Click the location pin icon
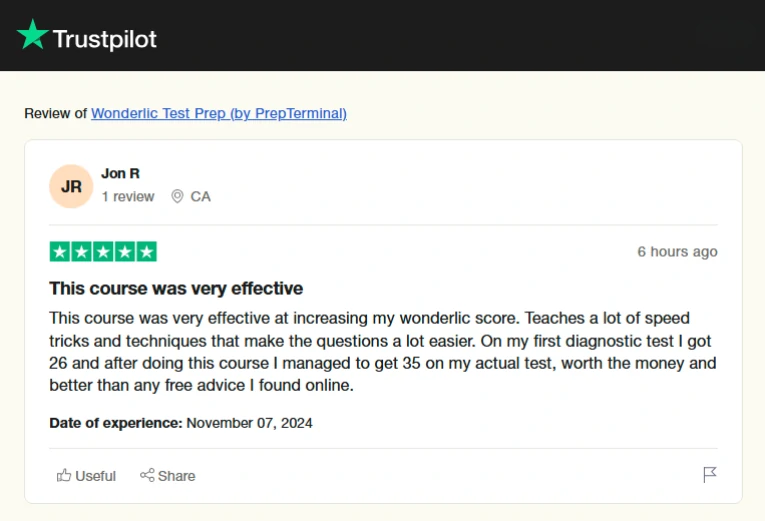 click(x=177, y=196)
